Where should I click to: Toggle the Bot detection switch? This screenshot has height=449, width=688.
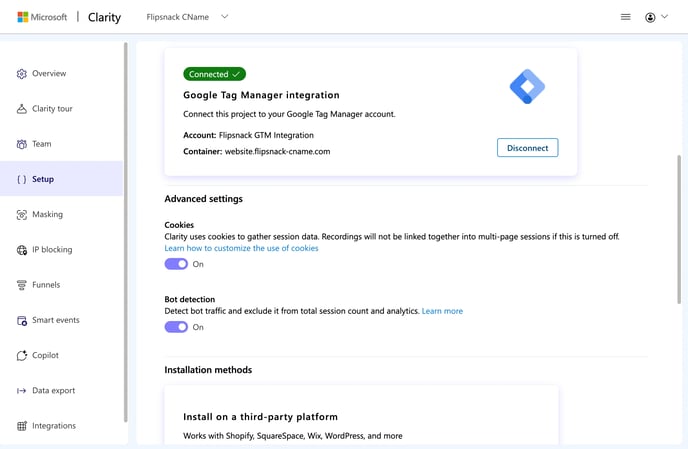(176, 327)
